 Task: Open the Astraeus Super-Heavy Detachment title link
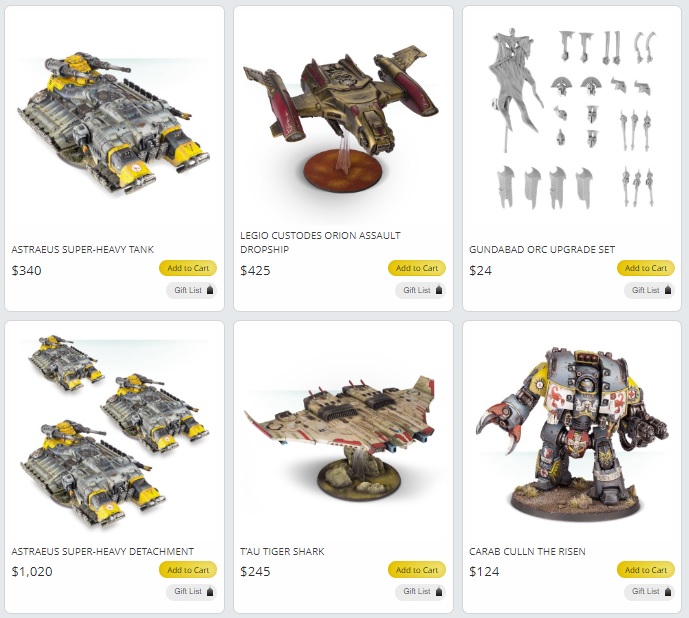coord(102,551)
